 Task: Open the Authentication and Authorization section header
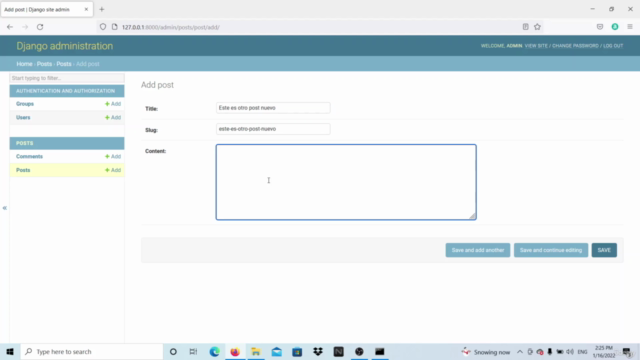point(65,91)
